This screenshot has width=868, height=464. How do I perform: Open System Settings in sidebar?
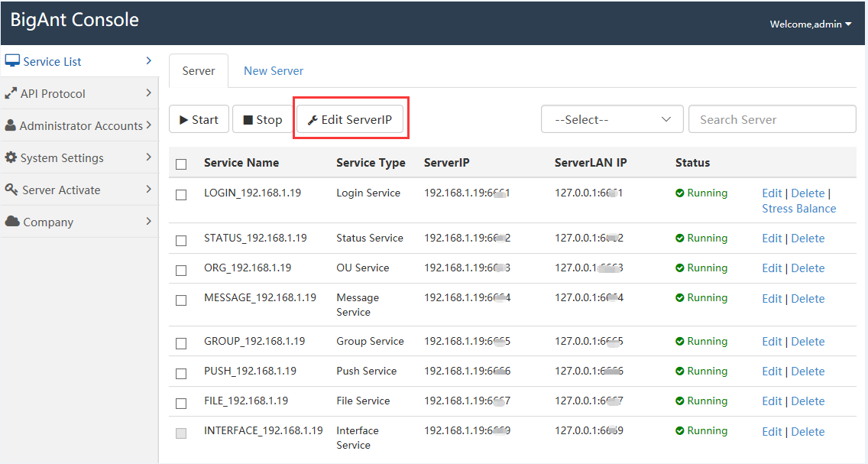pyautogui.click(x=79, y=157)
